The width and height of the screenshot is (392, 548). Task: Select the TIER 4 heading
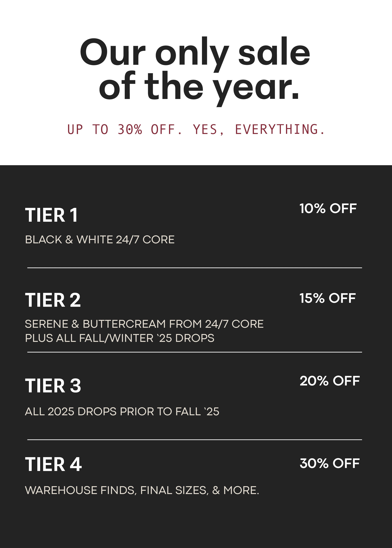coord(53,464)
